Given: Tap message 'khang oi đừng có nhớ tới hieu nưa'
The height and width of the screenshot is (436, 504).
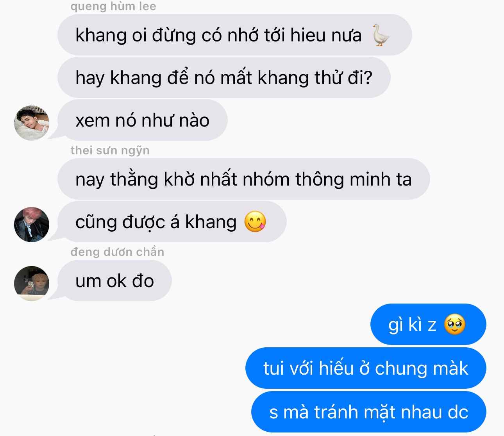Looking at the screenshot, I should [235, 35].
